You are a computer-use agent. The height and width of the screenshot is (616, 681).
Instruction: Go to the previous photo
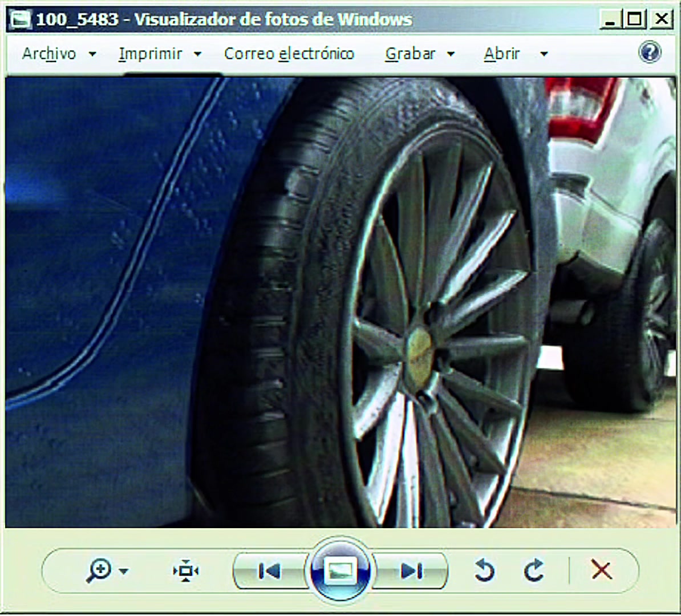point(270,571)
